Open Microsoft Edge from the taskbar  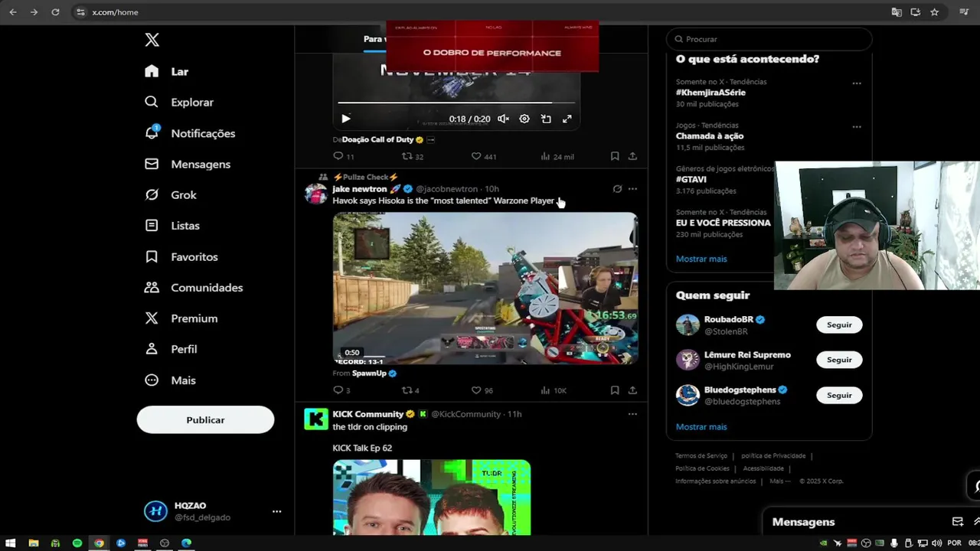(x=187, y=543)
